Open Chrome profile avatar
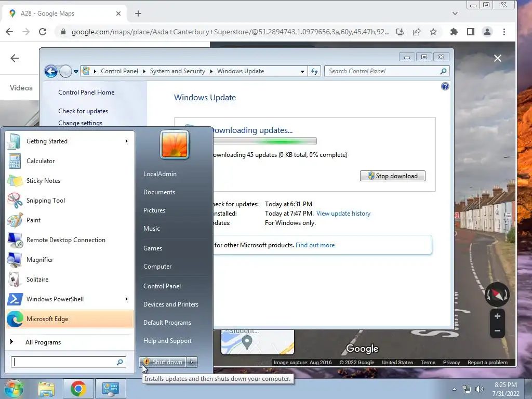Image resolution: width=532 pixels, height=399 pixels. (x=487, y=32)
